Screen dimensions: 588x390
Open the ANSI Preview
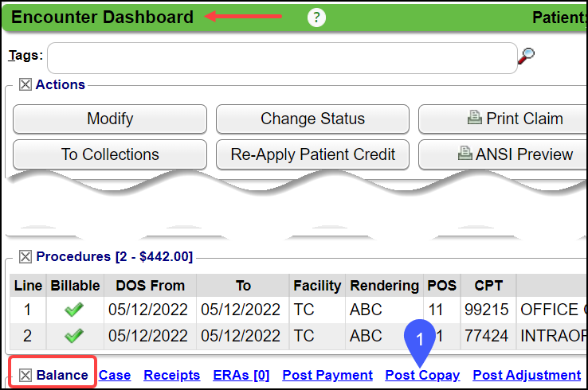coord(503,154)
